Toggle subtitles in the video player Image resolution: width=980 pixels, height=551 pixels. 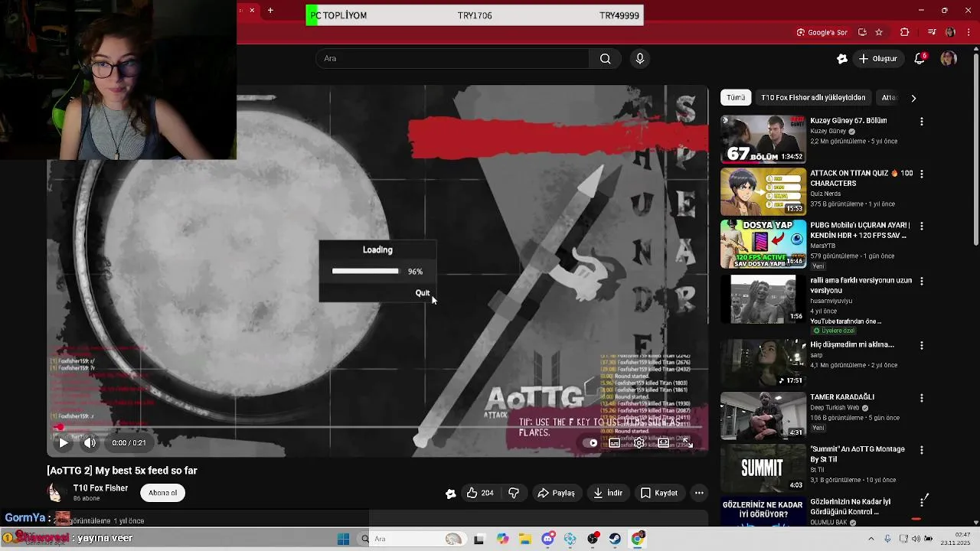click(614, 442)
